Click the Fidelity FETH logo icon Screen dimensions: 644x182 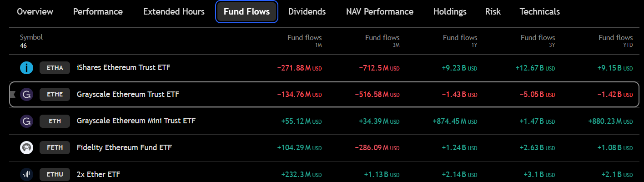[x=27, y=147]
